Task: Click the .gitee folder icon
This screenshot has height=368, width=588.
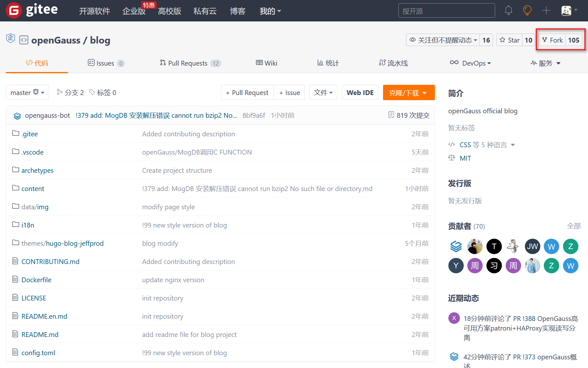Action: 16,133
